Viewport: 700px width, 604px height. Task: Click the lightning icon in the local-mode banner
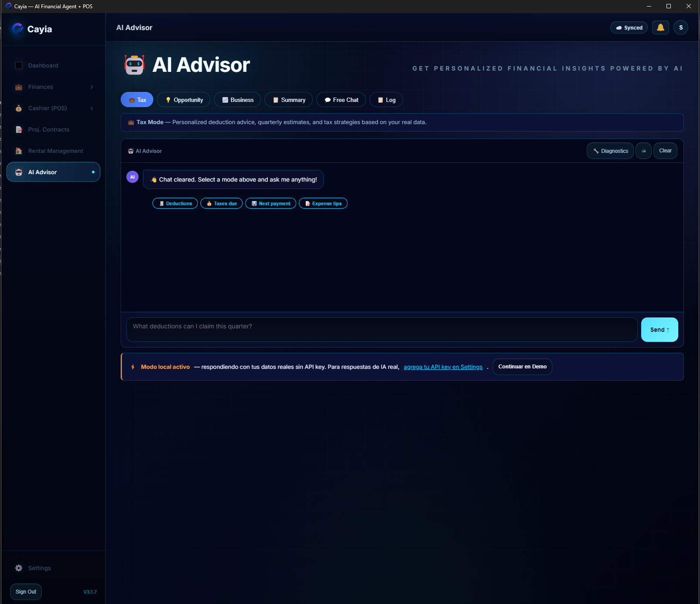(133, 367)
